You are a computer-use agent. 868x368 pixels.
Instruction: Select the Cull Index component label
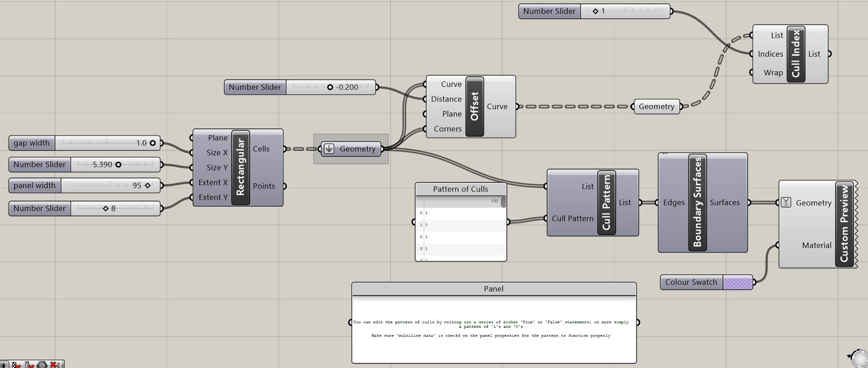pyautogui.click(x=796, y=54)
